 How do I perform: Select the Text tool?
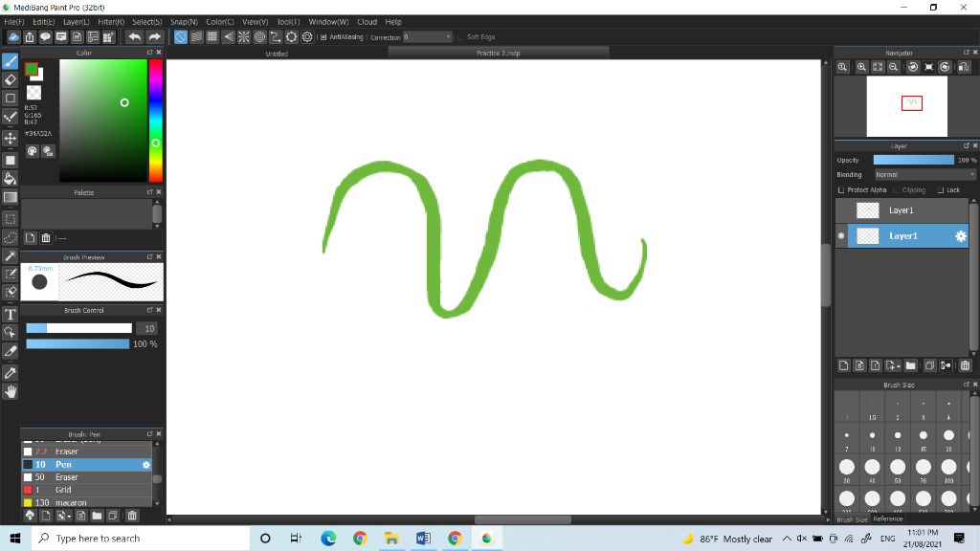[10, 314]
